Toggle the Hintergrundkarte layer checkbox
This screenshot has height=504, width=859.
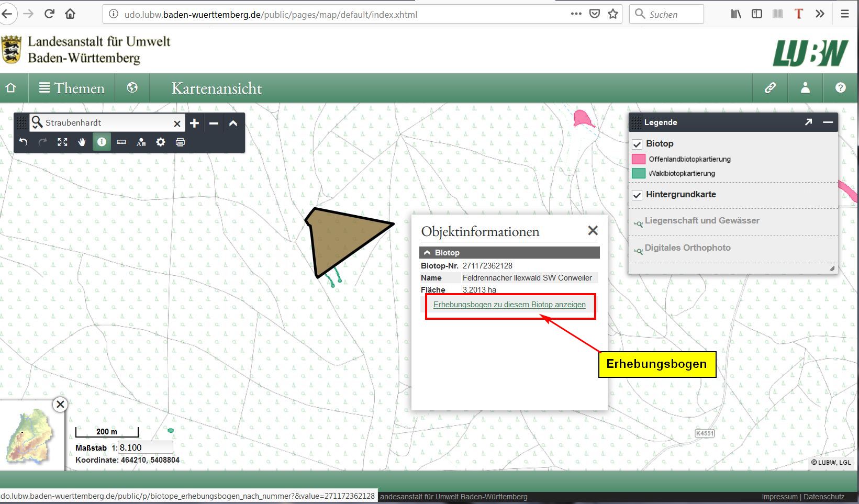pos(637,195)
